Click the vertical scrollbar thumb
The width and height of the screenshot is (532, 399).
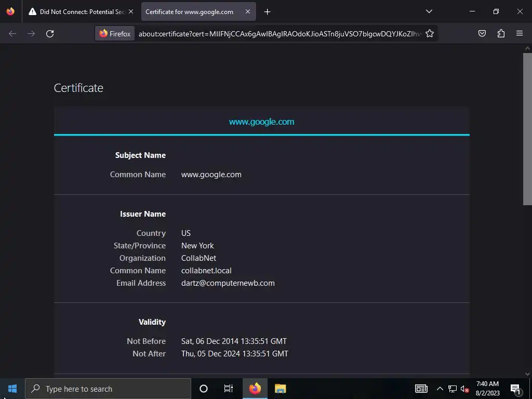pos(527,129)
